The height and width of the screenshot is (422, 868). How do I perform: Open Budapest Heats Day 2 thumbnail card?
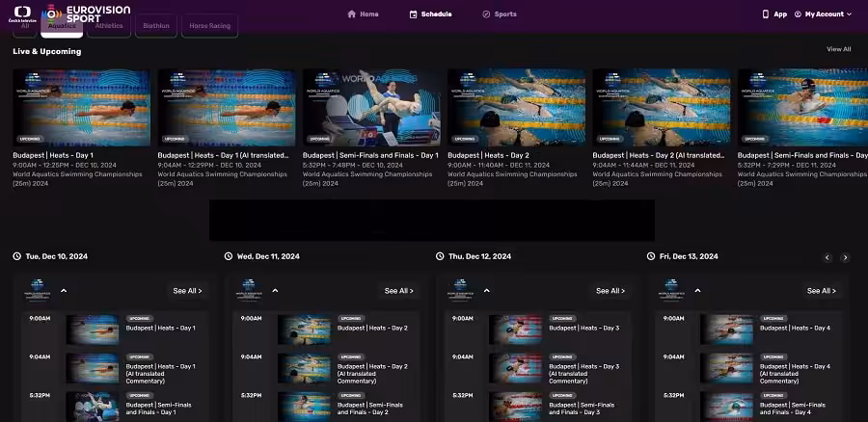coord(517,107)
